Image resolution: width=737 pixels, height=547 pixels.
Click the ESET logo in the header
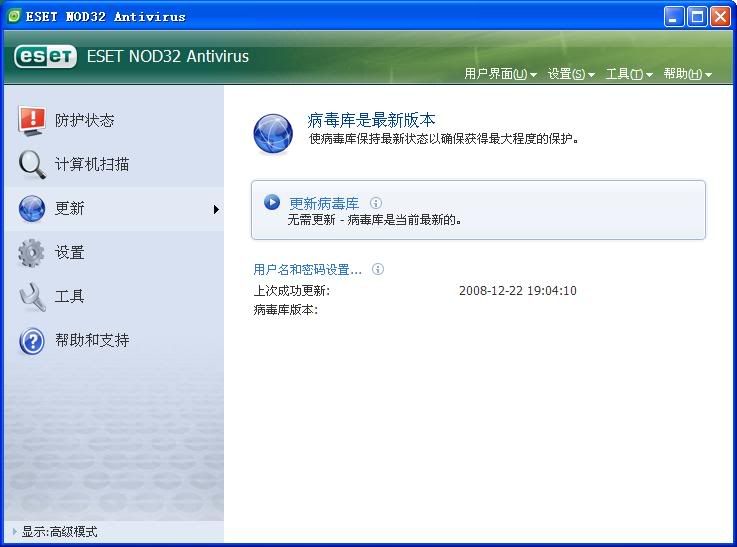(45, 56)
